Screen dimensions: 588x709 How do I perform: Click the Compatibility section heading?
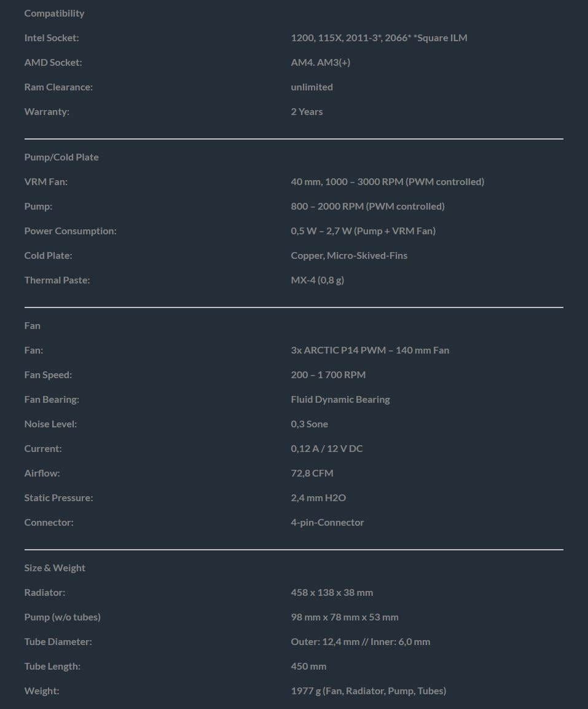pyautogui.click(x=54, y=13)
